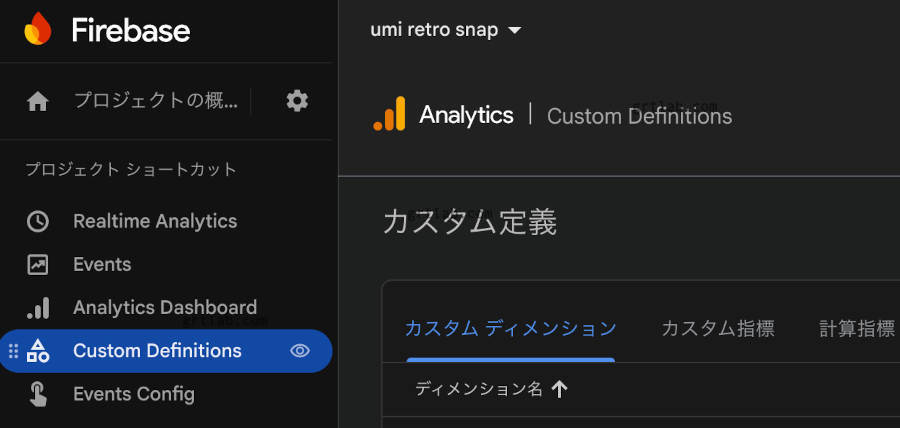The width and height of the screenshot is (900, 428).
Task: Open the 計算指標 tab
Action: 856,329
